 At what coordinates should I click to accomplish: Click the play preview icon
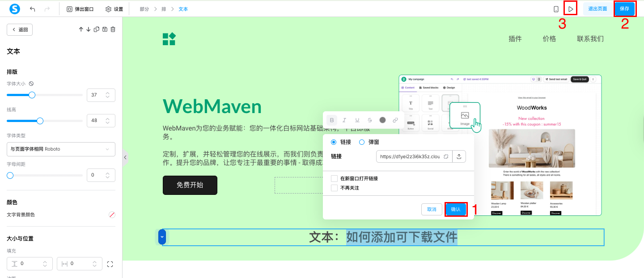(x=571, y=9)
